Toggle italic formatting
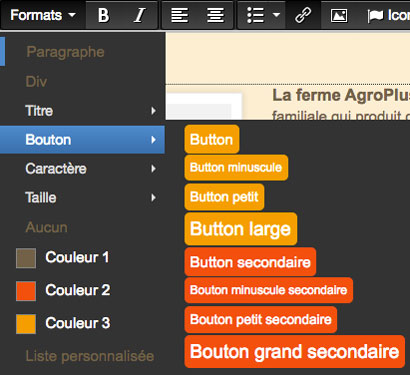410x375 pixels. pos(139,15)
